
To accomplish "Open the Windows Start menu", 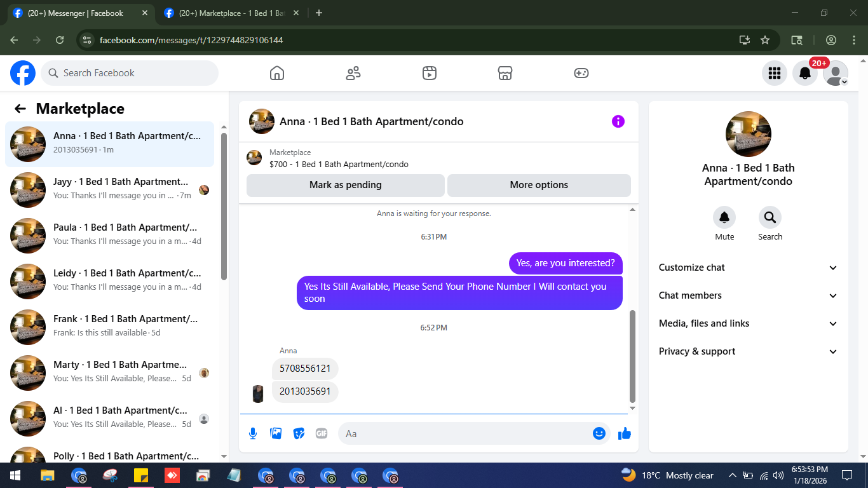I will click(15, 475).
